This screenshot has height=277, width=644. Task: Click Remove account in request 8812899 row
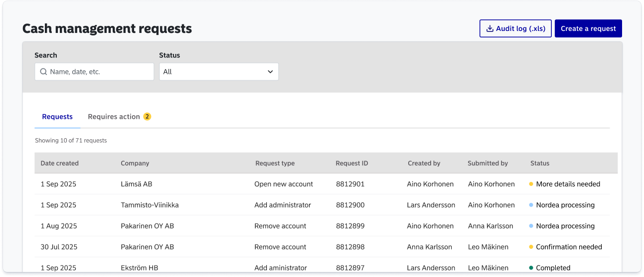[280, 226]
